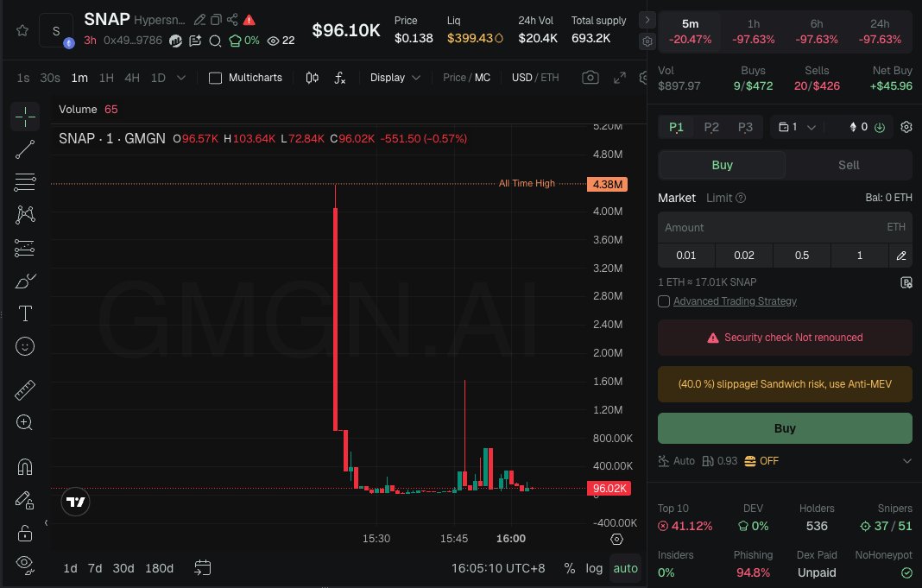Image resolution: width=922 pixels, height=588 pixels.
Task: Click the TradingView logo button
Action: pyautogui.click(x=75, y=503)
